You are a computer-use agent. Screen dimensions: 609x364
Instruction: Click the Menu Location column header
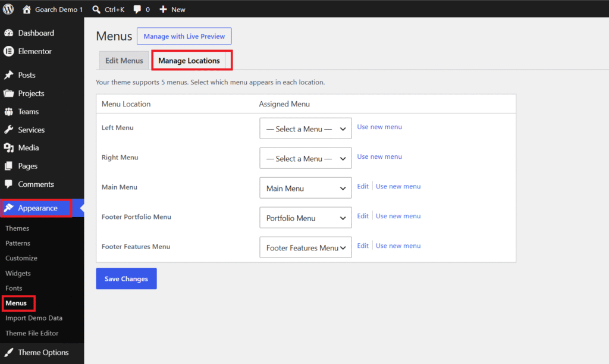[x=126, y=103]
